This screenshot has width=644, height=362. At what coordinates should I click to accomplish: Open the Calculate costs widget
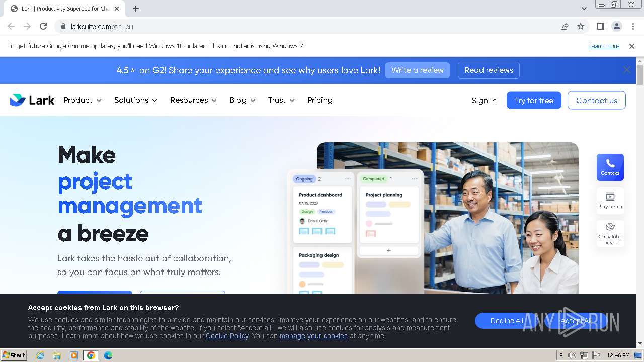[x=610, y=233]
